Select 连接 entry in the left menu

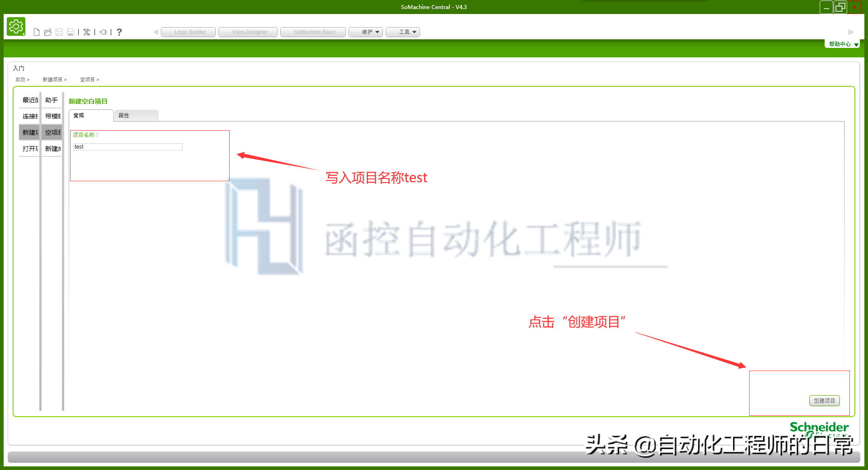(30, 116)
